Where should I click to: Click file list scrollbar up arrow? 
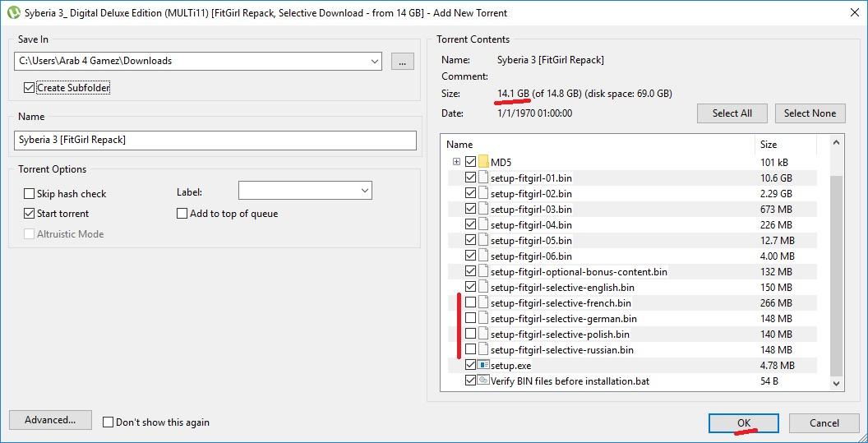(837, 143)
